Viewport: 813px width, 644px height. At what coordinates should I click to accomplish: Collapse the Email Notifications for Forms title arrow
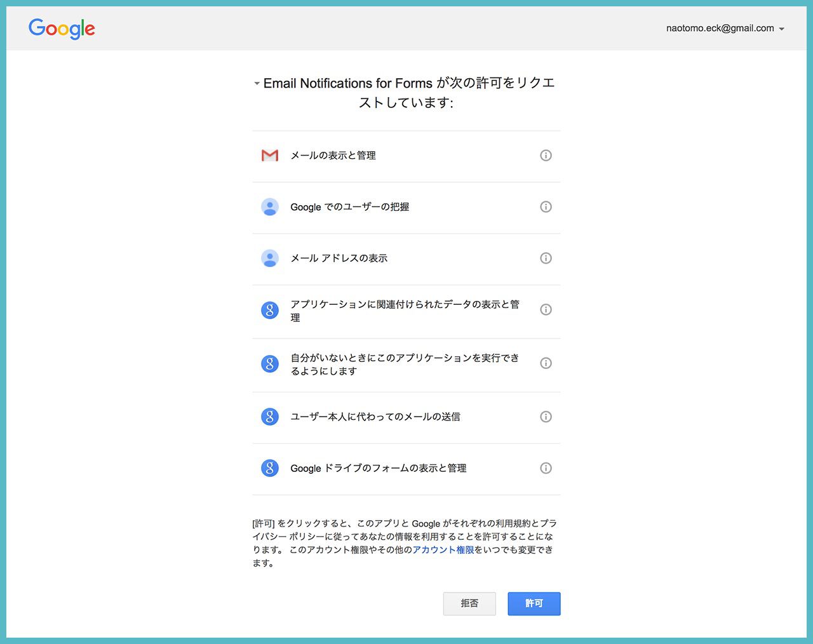pyautogui.click(x=257, y=83)
